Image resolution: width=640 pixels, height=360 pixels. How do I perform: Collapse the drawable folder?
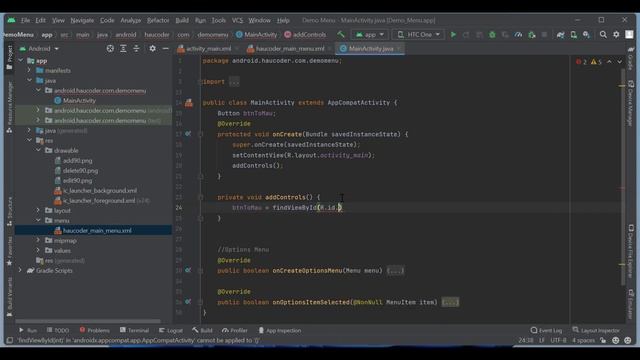(38, 151)
